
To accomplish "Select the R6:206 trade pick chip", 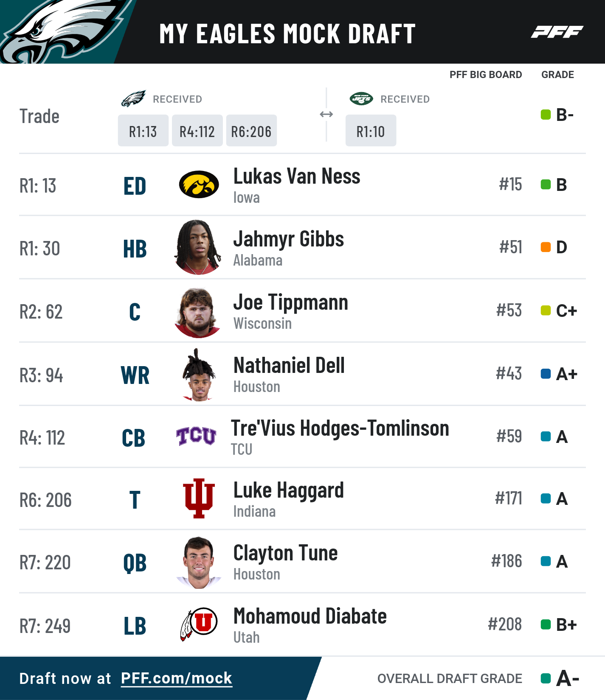I will [x=251, y=131].
